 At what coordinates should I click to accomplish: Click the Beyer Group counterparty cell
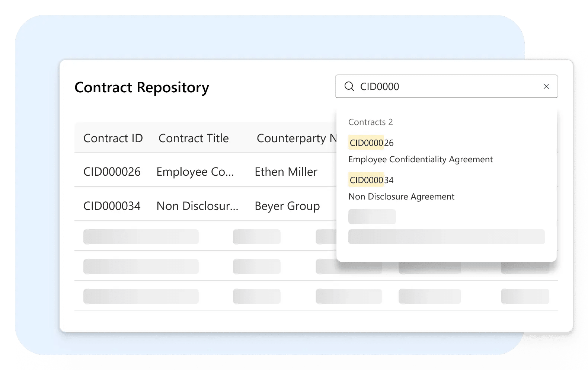click(287, 206)
